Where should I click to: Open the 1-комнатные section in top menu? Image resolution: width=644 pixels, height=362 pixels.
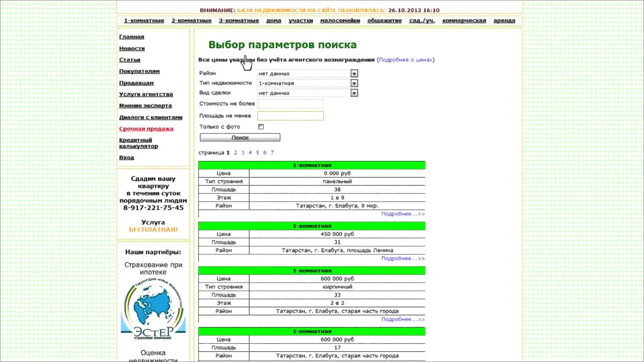(x=144, y=21)
